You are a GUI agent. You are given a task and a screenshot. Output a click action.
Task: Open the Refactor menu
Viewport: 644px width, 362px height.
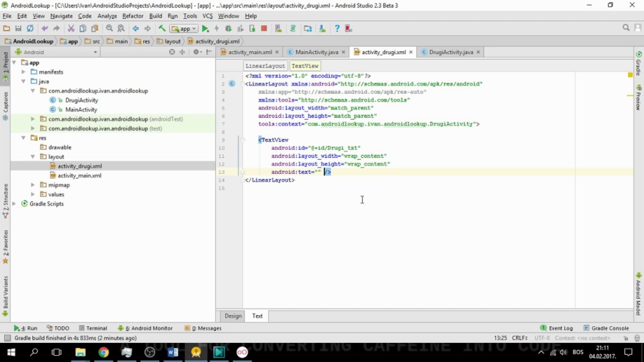(x=133, y=16)
